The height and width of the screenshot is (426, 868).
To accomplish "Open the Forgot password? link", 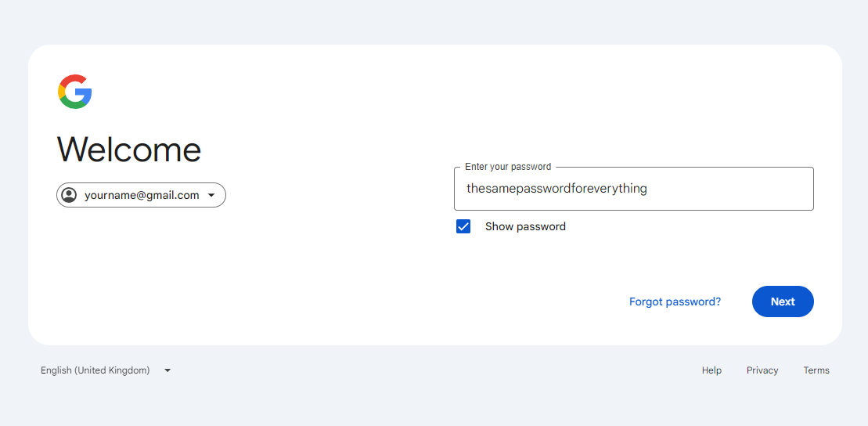I will tap(675, 301).
